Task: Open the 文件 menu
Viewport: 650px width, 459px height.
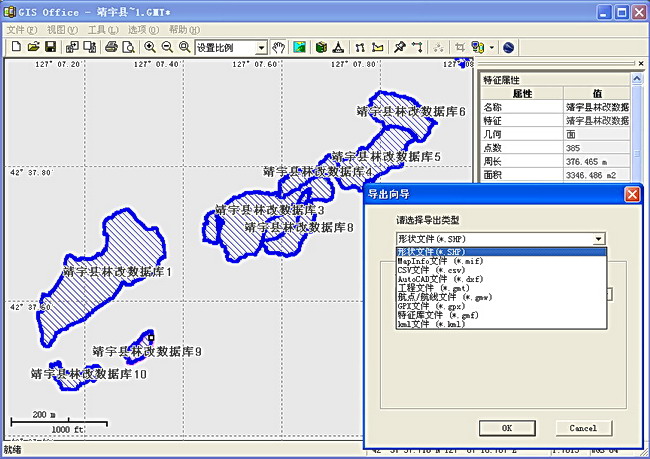Action: [21, 30]
